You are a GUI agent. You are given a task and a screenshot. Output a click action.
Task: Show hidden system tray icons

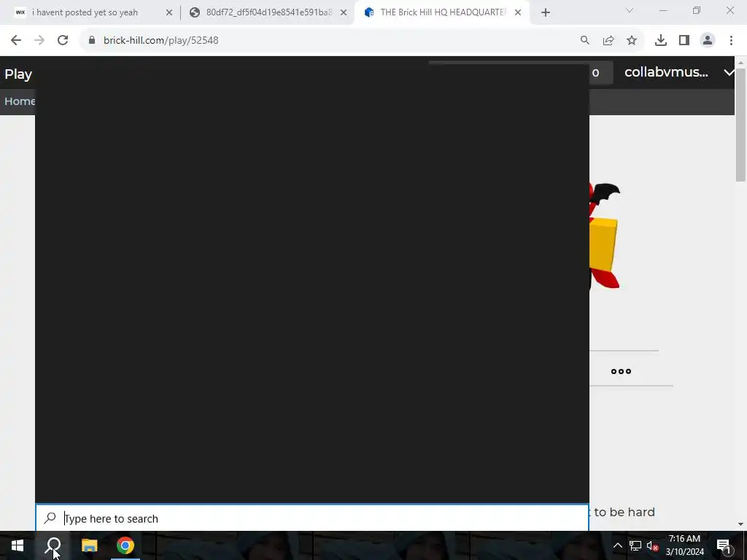pos(617,545)
